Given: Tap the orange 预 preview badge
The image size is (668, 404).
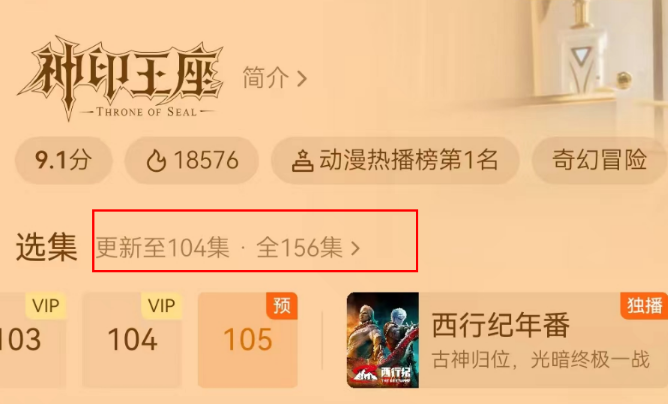Looking at the screenshot, I should click(282, 306).
